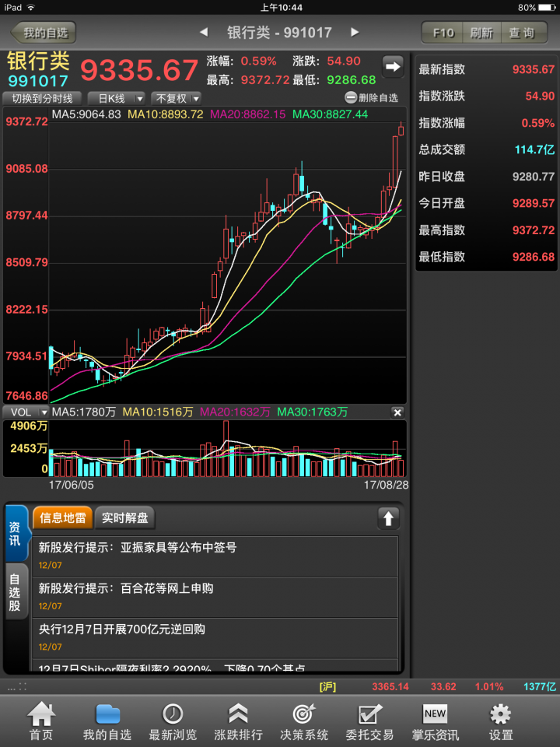Tap the 17/08/28 date label
This screenshot has width=560, height=747.
(x=387, y=485)
